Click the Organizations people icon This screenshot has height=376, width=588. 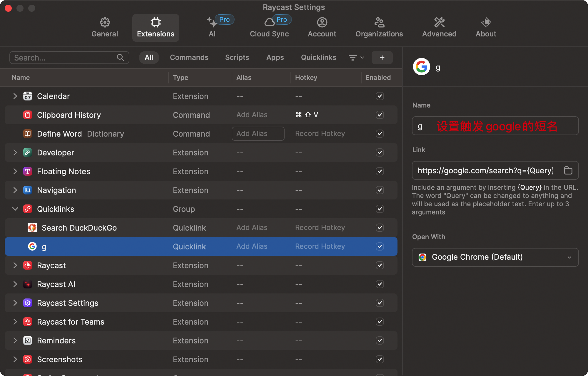pyautogui.click(x=379, y=22)
